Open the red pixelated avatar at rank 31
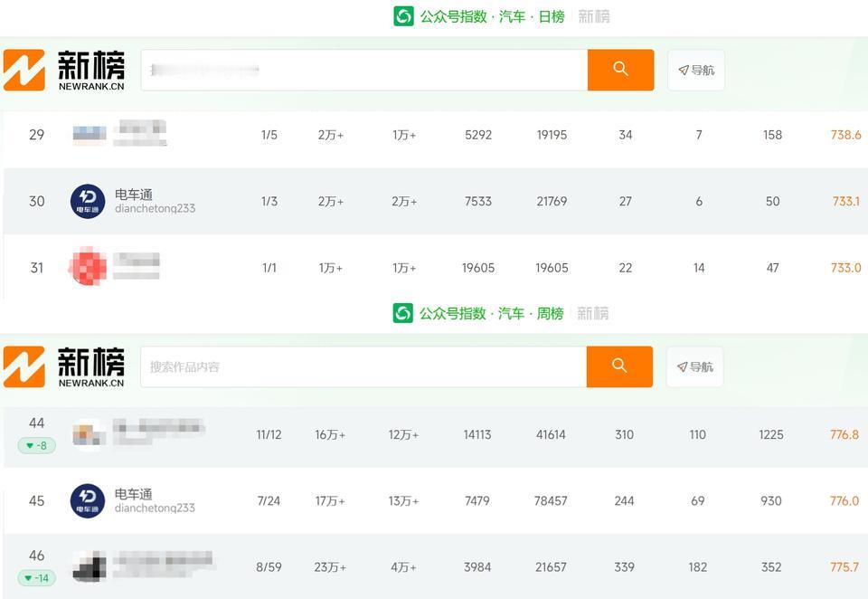The width and height of the screenshot is (868, 599). click(x=88, y=267)
